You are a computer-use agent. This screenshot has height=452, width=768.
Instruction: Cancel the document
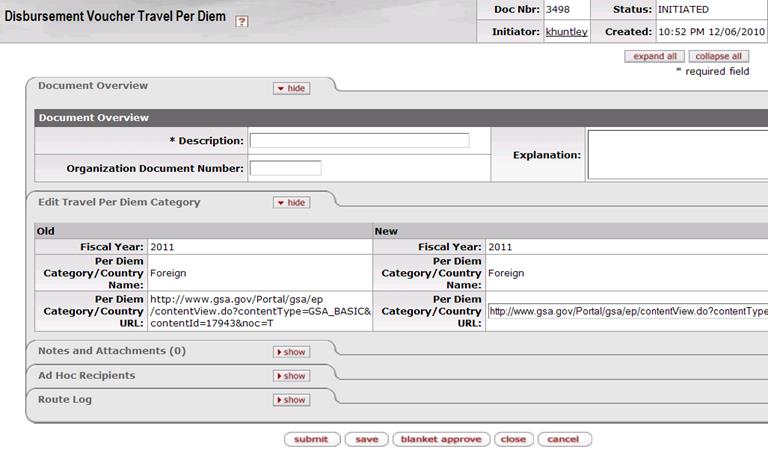pos(564,439)
